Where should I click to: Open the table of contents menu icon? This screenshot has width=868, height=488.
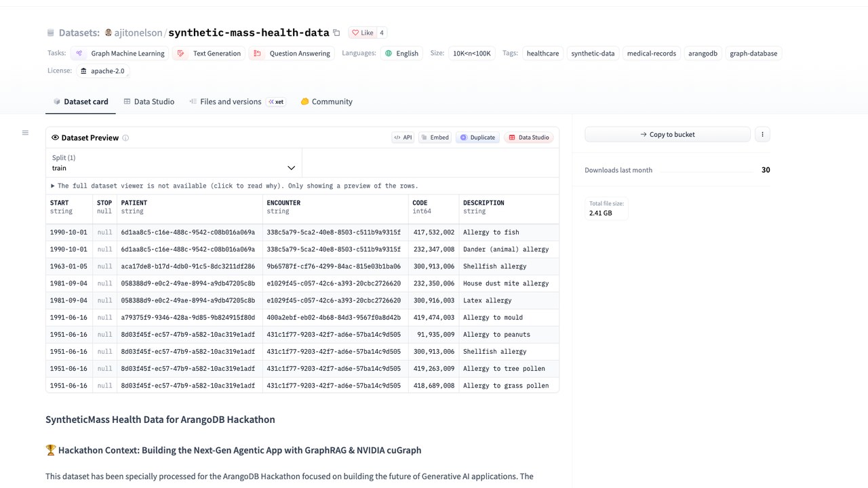(x=25, y=133)
